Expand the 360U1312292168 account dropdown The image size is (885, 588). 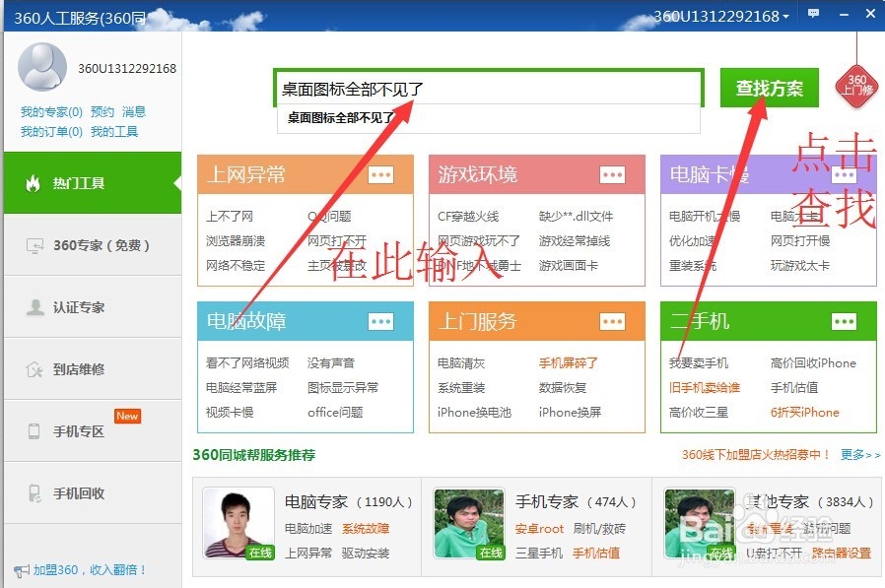point(721,16)
